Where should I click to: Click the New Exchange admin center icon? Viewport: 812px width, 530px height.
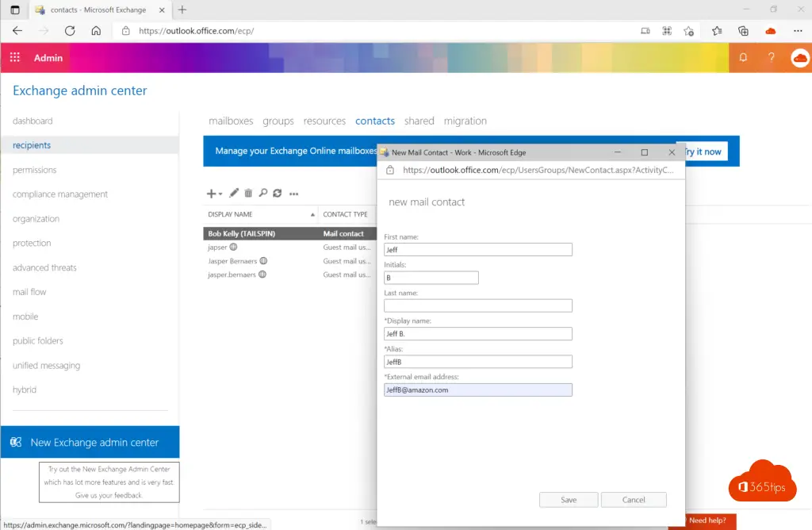click(16, 442)
